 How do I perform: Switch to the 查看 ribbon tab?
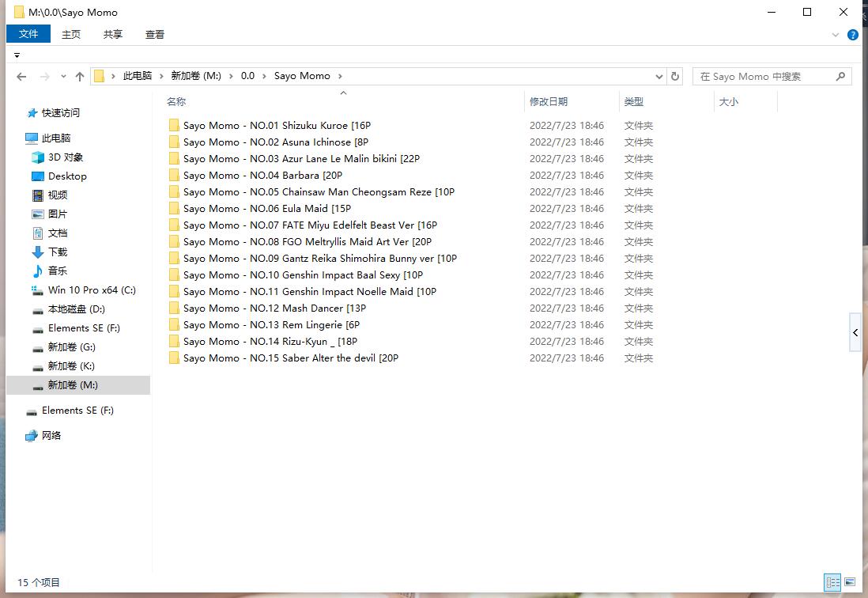155,34
